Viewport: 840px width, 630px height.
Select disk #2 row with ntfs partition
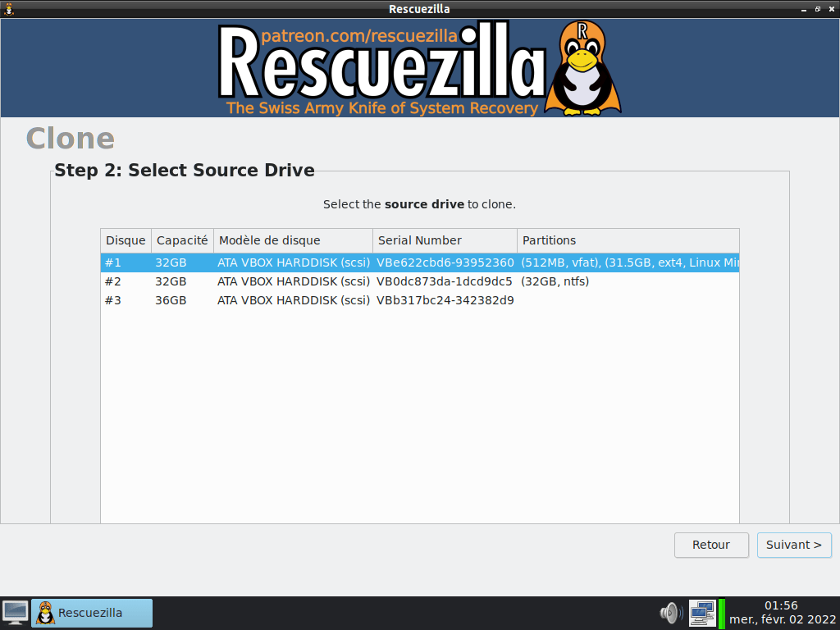pyautogui.click(x=419, y=281)
